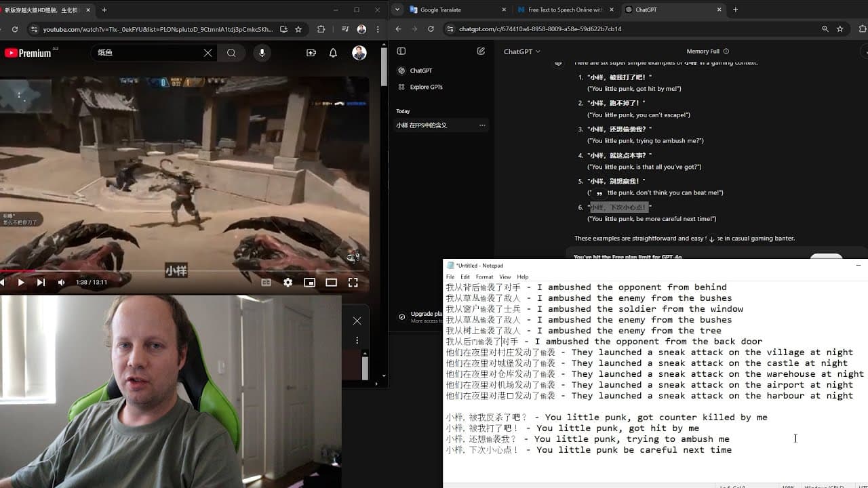Viewport: 868px width, 488px height.
Task: Click the magnifier search icon in YouTube
Action: pos(231,53)
